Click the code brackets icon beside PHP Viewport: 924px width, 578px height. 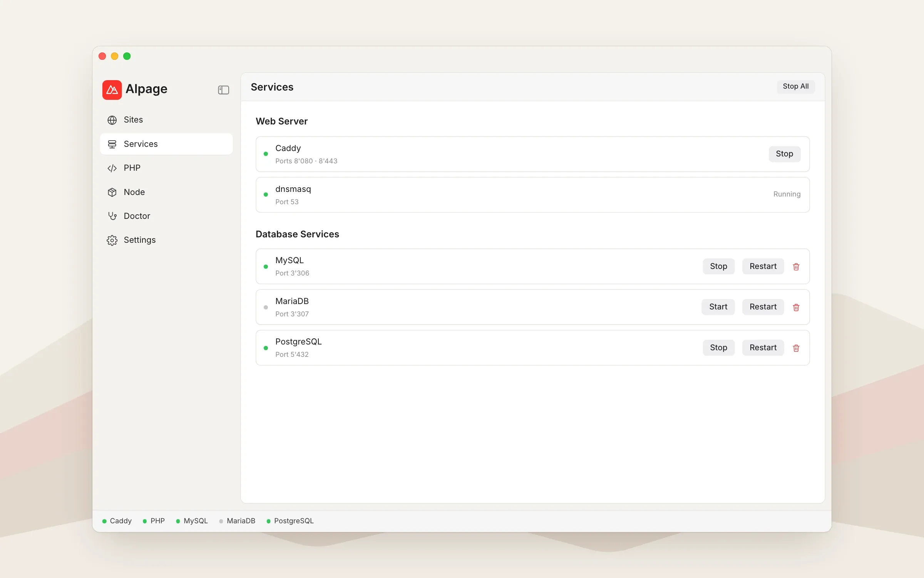112,168
